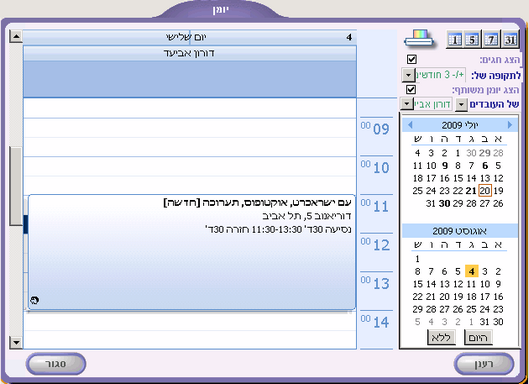
Task: Toggle the הצג חגים checkbox
Action: [x=412, y=60]
